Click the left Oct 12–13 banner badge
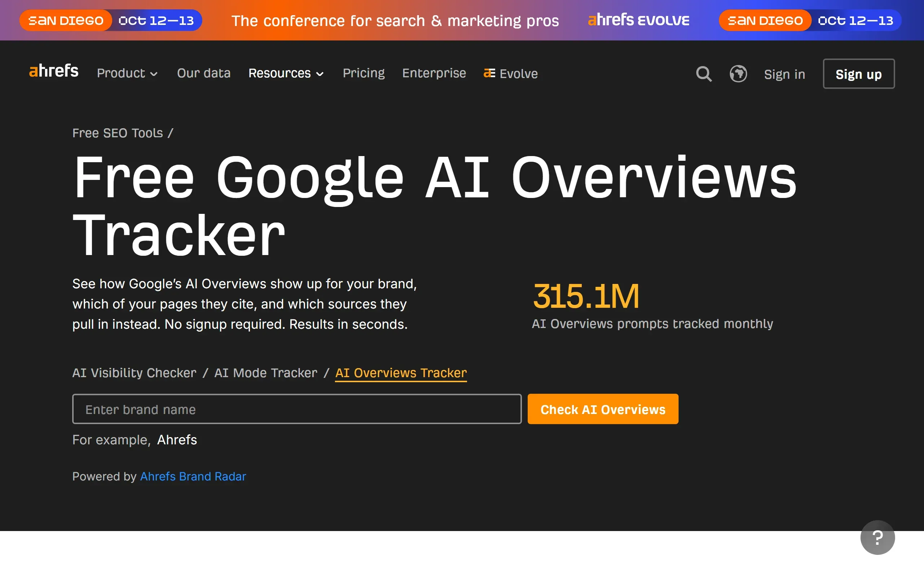This screenshot has height=578, width=924. pyautogui.click(x=156, y=20)
